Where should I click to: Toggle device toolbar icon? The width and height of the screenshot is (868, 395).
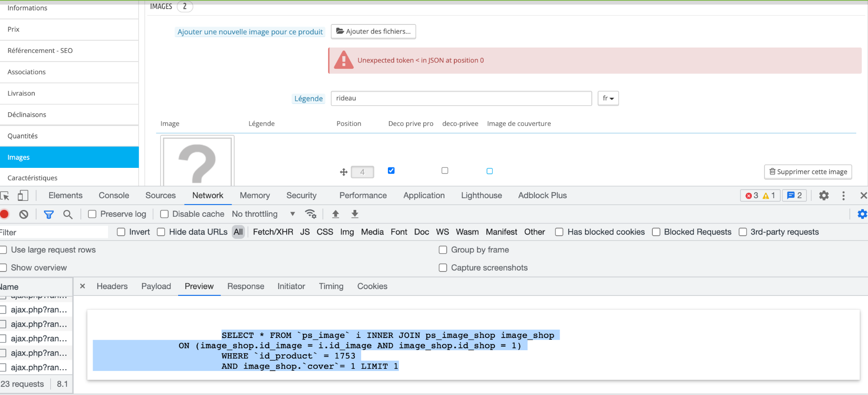(23, 195)
